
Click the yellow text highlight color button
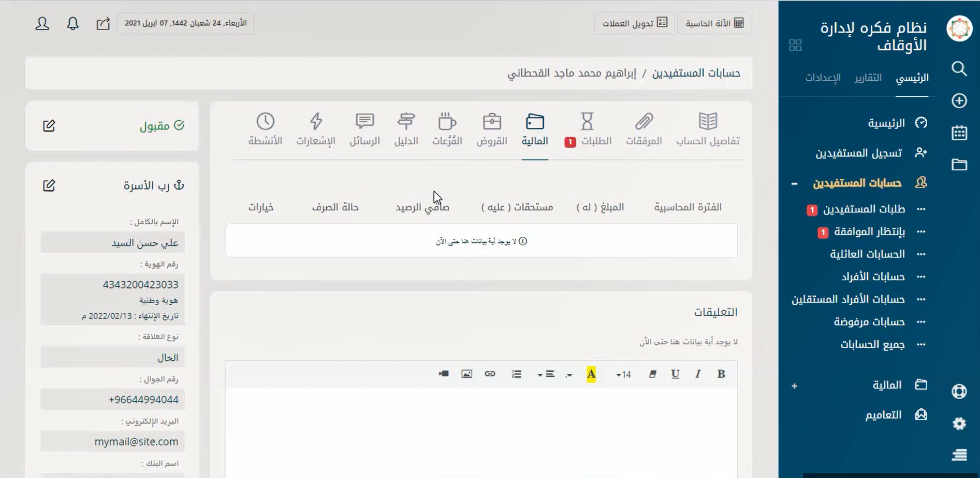[x=591, y=374]
